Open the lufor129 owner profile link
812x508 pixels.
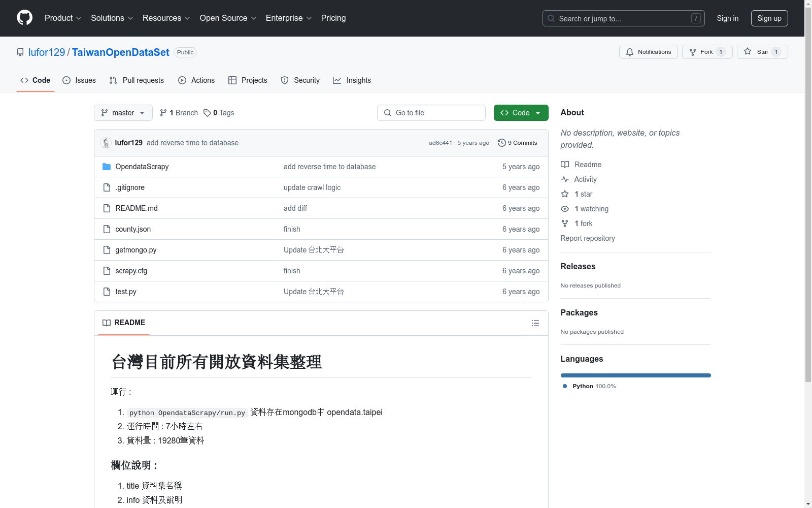[x=47, y=52]
